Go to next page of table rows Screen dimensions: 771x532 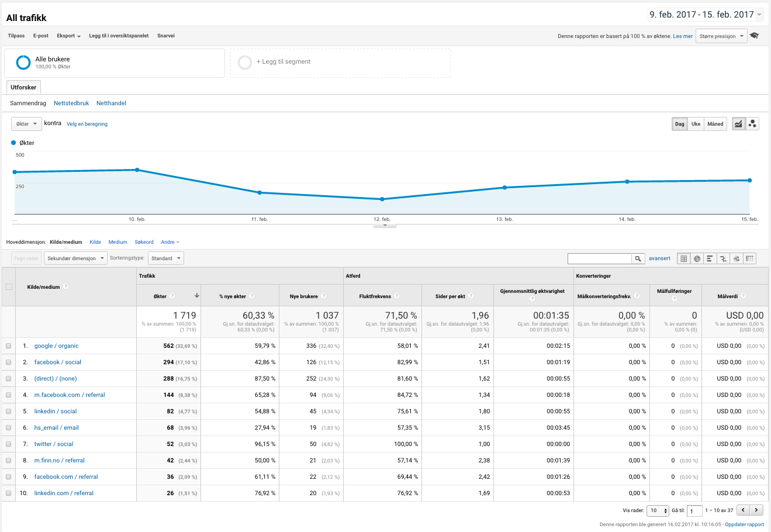(757, 510)
